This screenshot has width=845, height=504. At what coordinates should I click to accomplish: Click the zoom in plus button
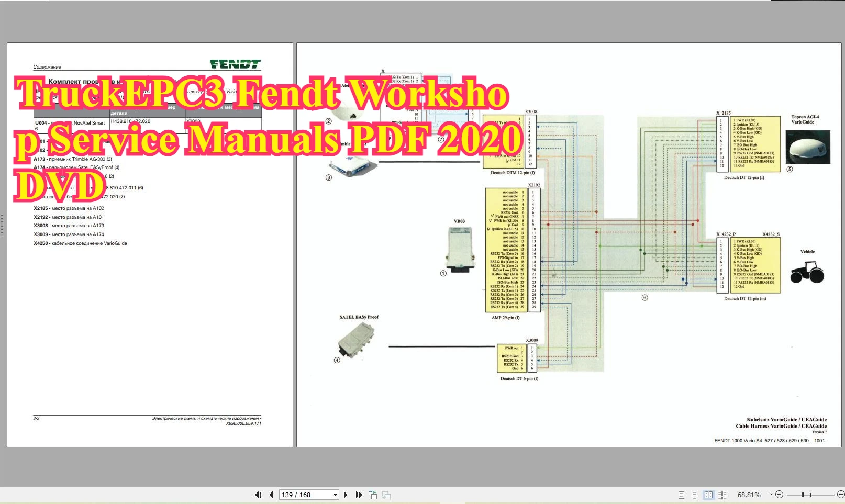[x=841, y=495]
